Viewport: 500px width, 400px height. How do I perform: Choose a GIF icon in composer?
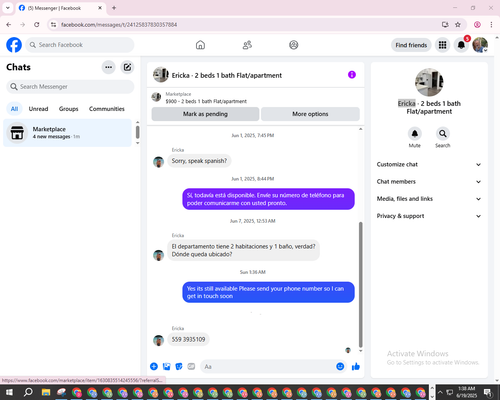tap(191, 367)
